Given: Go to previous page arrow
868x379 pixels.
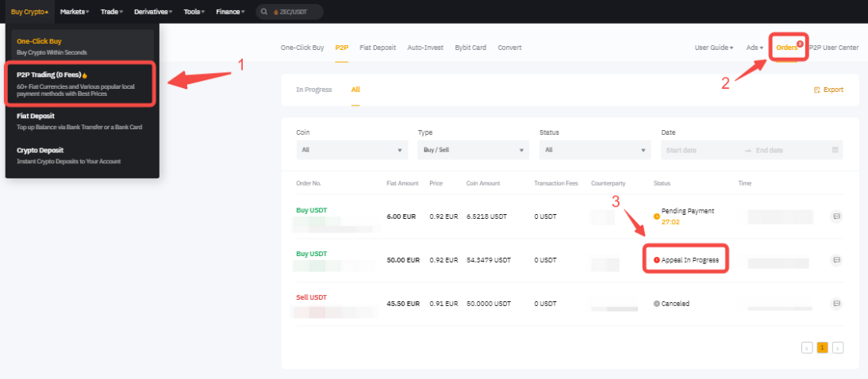Looking at the screenshot, I should tap(807, 347).
